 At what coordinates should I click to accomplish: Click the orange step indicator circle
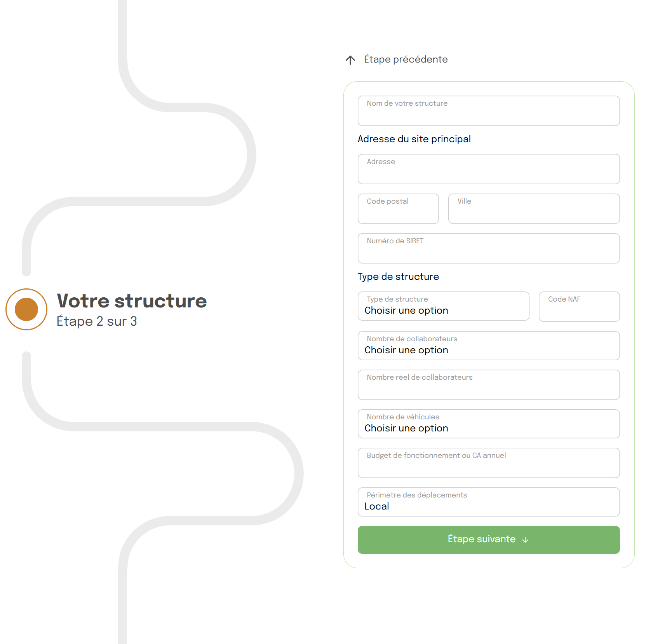point(26,309)
